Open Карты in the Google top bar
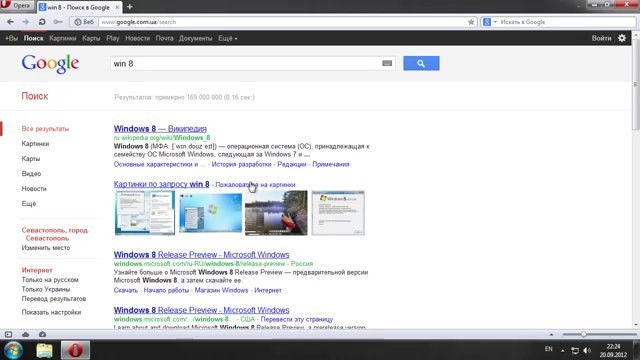The width and height of the screenshot is (640, 360). [91, 38]
